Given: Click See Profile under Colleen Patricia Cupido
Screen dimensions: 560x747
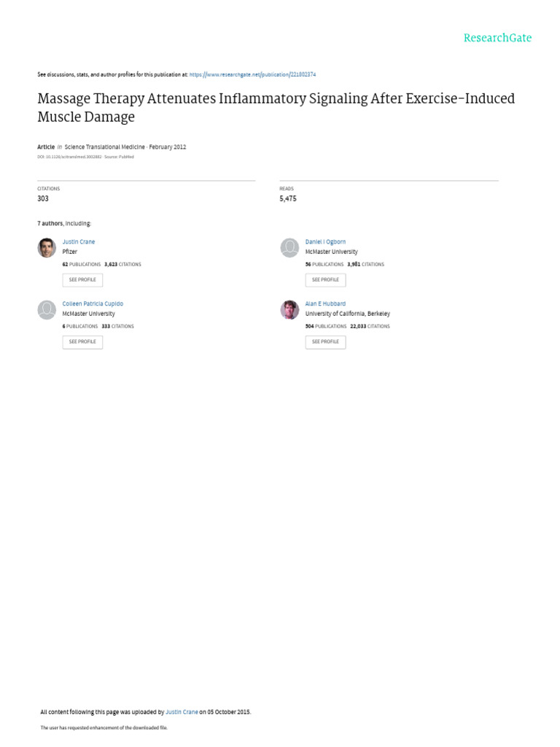Looking at the screenshot, I should point(82,341).
